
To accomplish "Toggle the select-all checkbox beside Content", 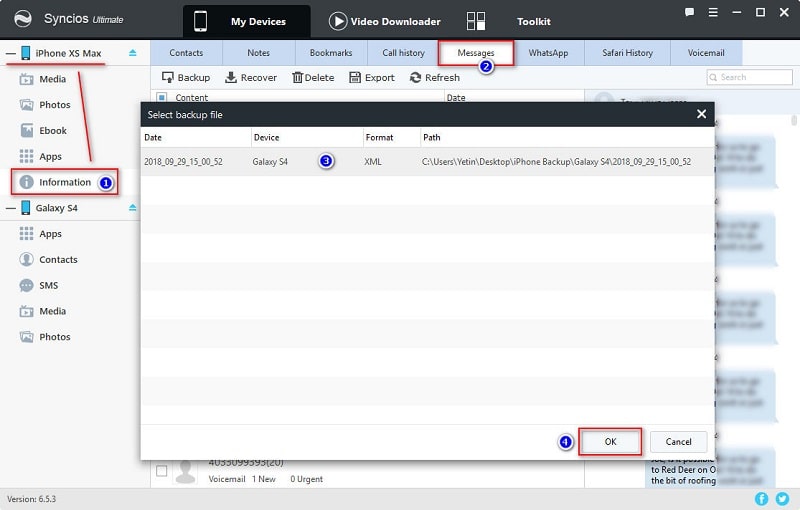I will (162, 97).
